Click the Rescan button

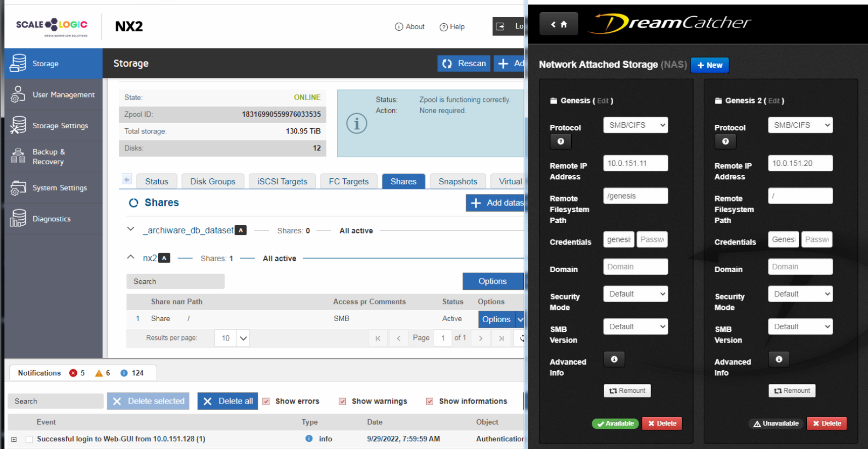click(x=464, y=64)
